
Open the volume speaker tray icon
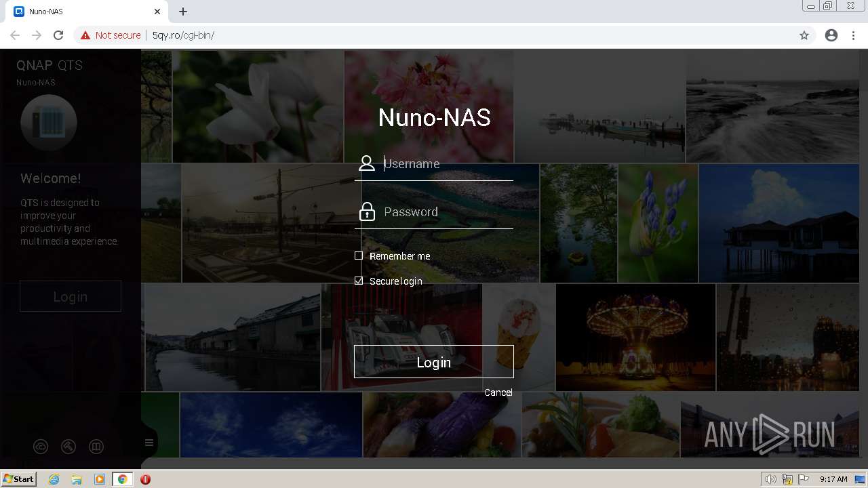click(771, 479)
